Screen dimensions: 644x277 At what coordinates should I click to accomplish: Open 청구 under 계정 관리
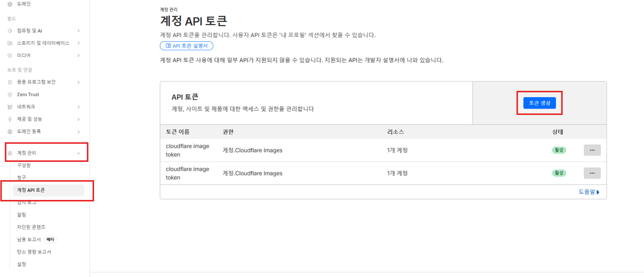point(22,177)
